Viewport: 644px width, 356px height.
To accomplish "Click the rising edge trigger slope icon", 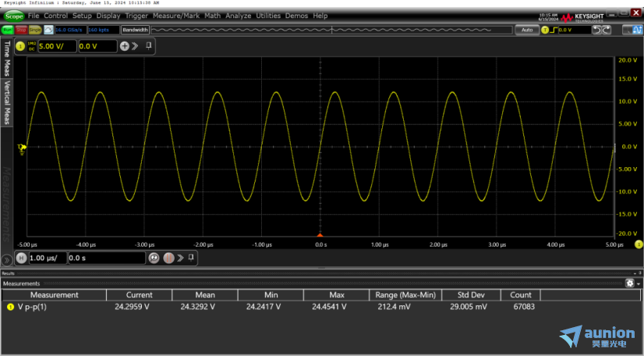I will point(554,30).
